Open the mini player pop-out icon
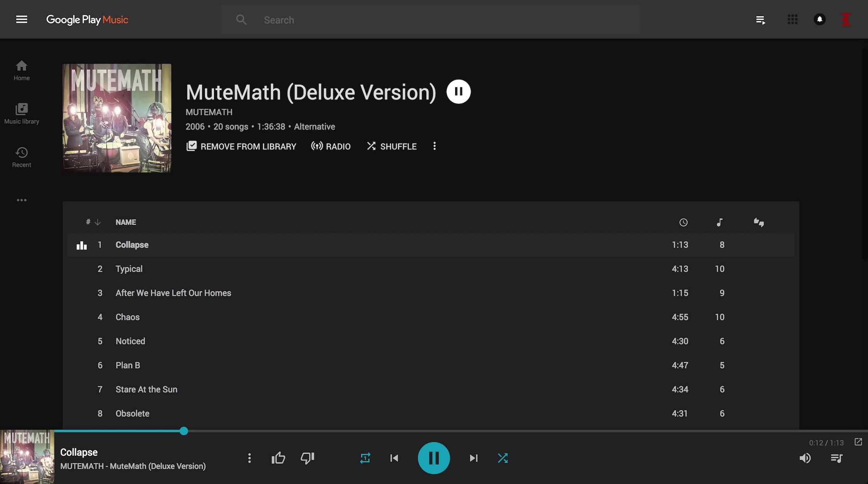 pos(858,442)
